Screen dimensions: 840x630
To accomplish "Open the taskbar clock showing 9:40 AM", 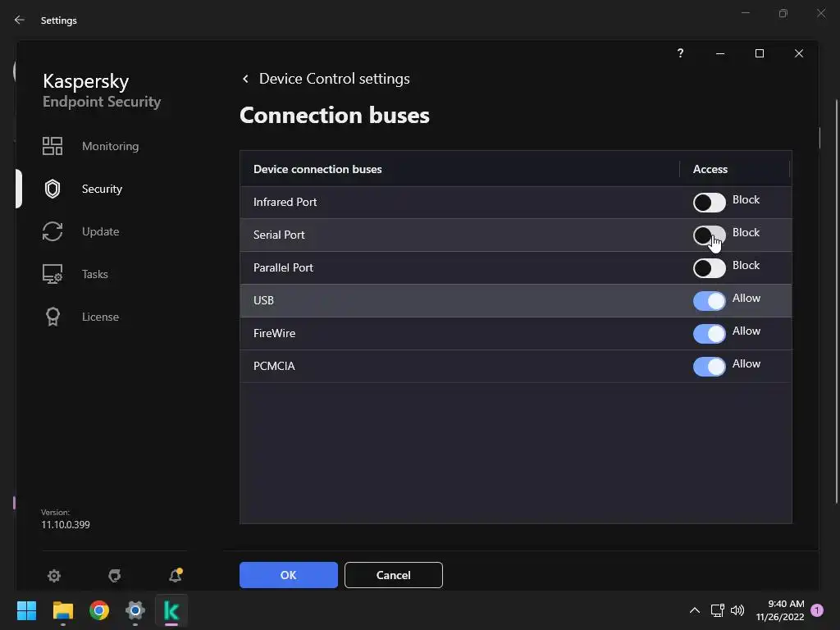I will coord(780,610).
